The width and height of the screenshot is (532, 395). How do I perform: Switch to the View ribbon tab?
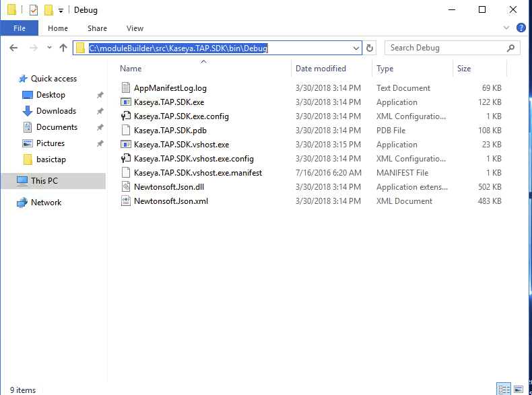135,28
